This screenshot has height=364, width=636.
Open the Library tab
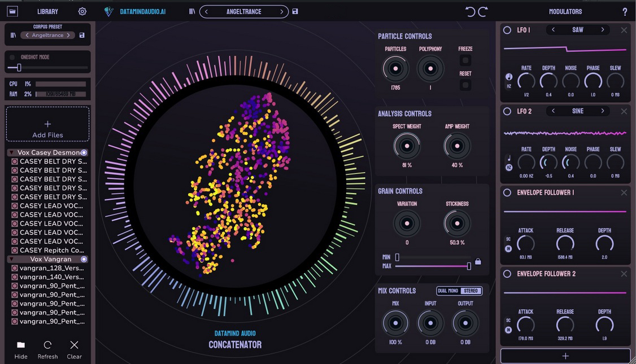coord(47,12)
